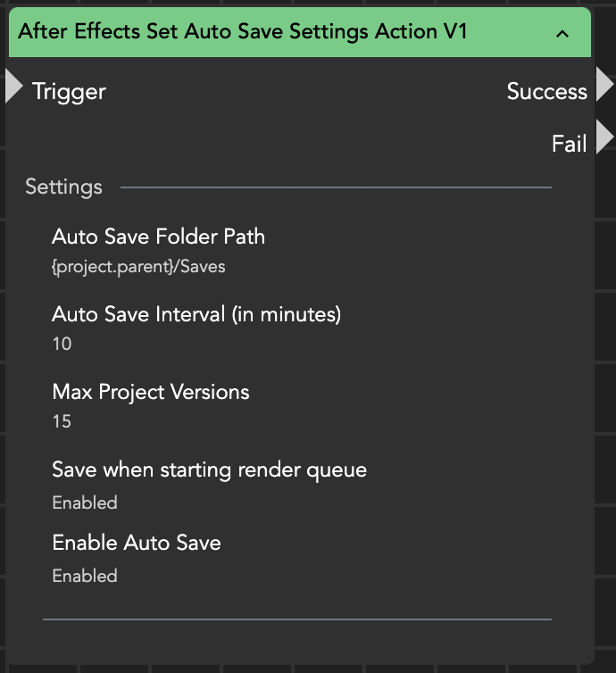Select the node title bar

(x=268, y=32)
